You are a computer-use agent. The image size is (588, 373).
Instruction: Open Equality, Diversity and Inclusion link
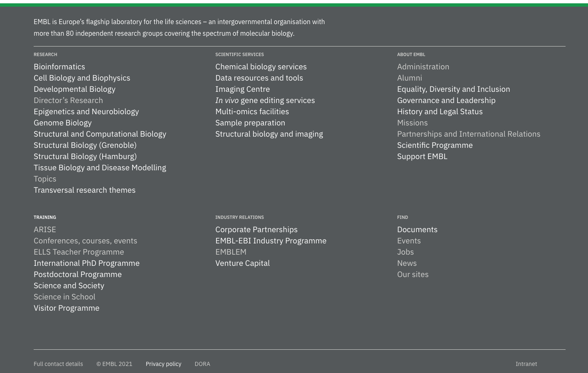click(x=453, y=89)
